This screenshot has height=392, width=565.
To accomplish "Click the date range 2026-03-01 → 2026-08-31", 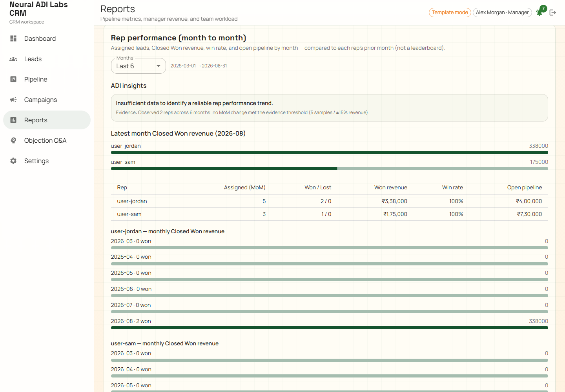I will point(199,66).
